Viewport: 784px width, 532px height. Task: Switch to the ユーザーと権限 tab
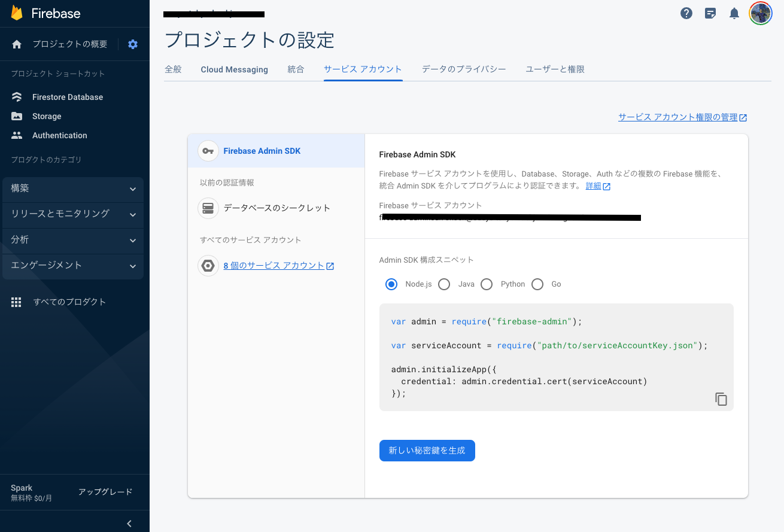coord(555,69)
